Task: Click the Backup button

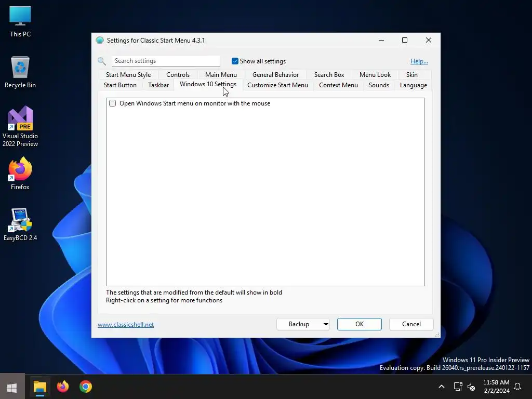Action: coord(299,324)
